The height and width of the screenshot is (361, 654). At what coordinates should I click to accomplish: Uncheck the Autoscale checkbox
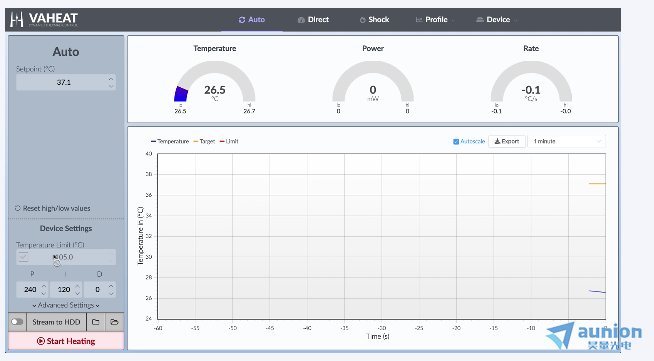point(456,142)
